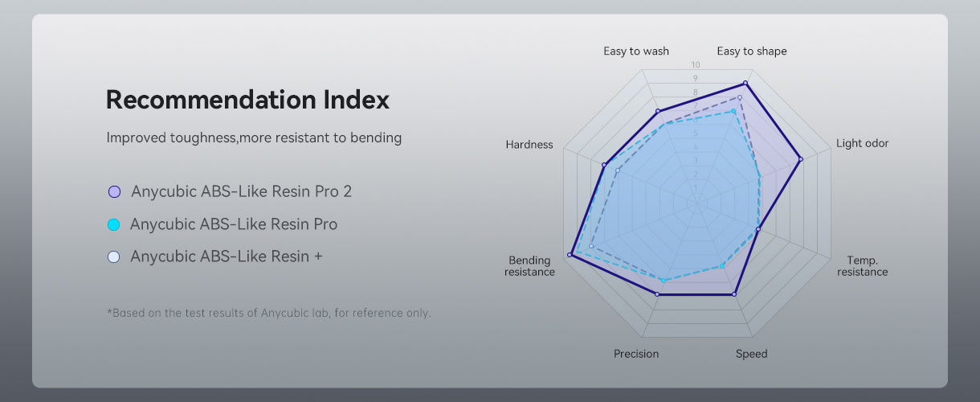Select the Anycubic ABS-Like Resin + label

coord(227,257)
